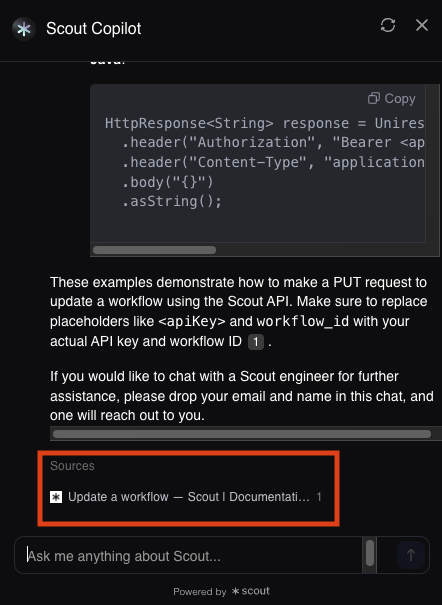Screen dimensions: 442x605
Task: Open the Powered by scout link
Action: [221, 591]
